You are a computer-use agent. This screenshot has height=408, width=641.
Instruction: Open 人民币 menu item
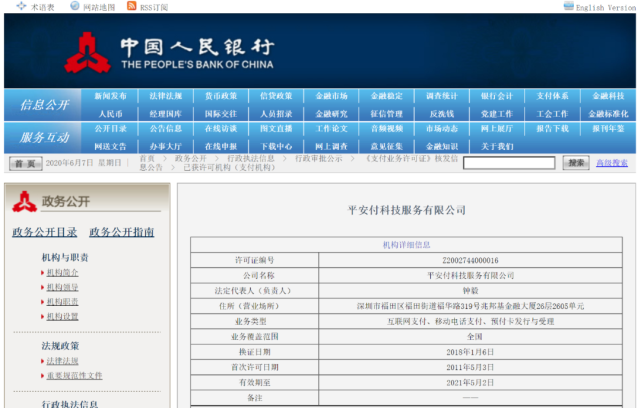click(x=110, y=114)
